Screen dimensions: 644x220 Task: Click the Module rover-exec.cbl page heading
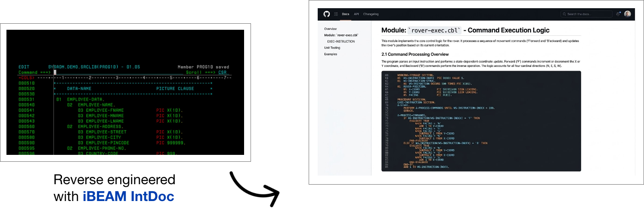coord(465,30)
